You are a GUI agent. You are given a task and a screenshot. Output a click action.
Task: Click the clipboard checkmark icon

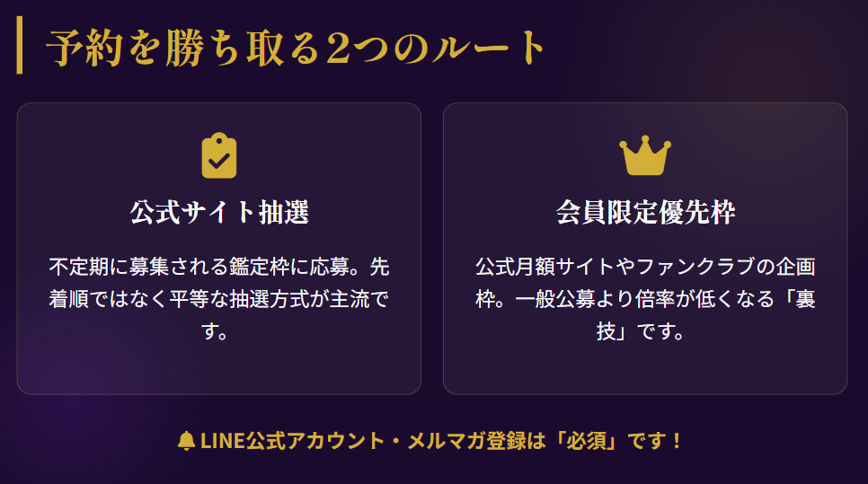219,155
